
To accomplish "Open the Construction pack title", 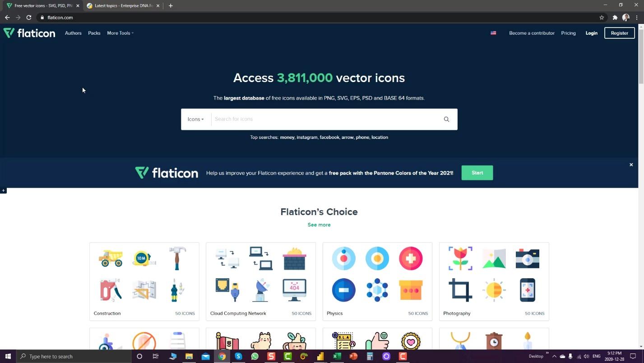I will [107, 313].
